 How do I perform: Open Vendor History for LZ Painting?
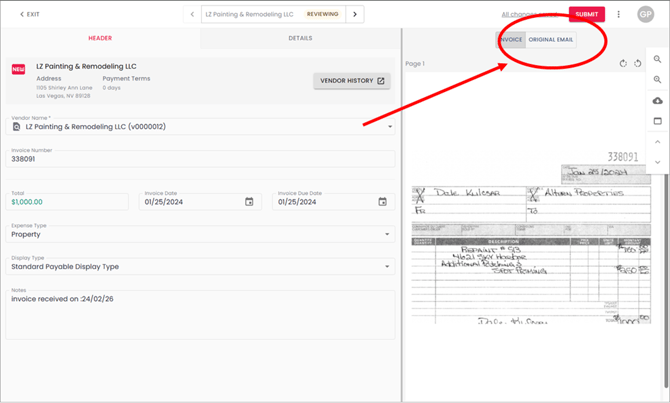click(352, 81)
